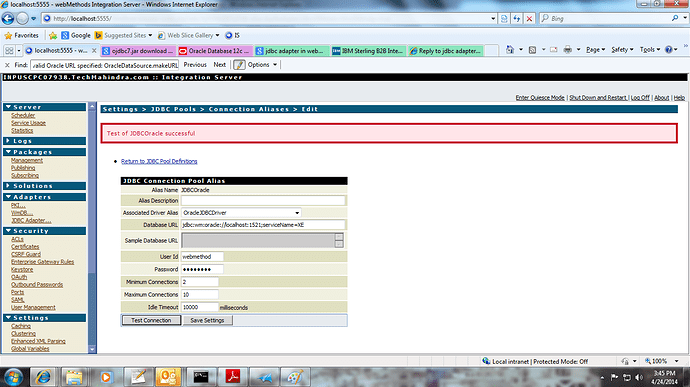690x387 pixels.
Task: Click the browser Back arrow button
Action: tap(8, 18)
